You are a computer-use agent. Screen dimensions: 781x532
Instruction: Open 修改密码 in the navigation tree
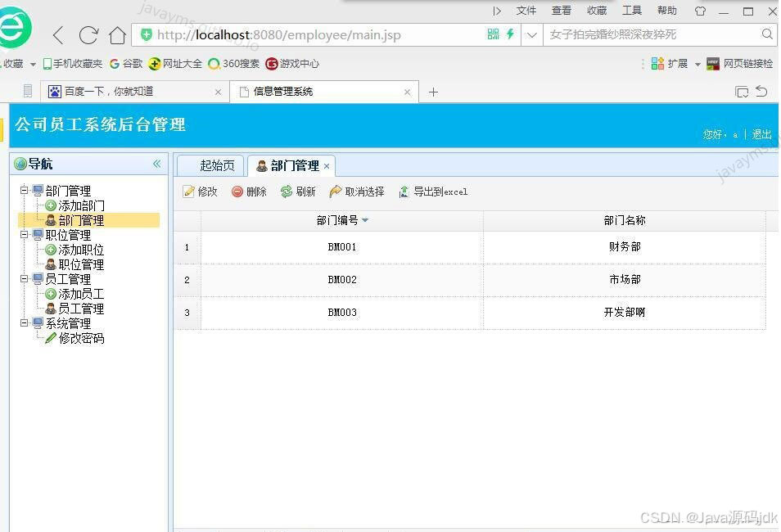[x=75, y=338]
